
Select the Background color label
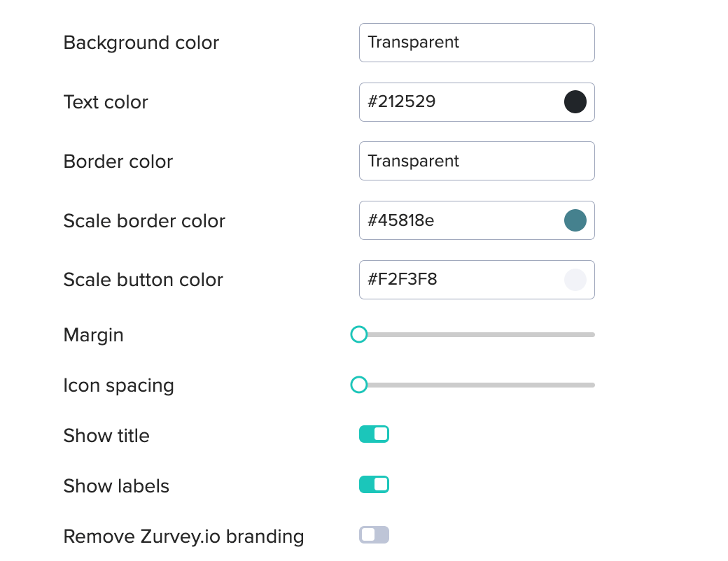click(141, 43)
